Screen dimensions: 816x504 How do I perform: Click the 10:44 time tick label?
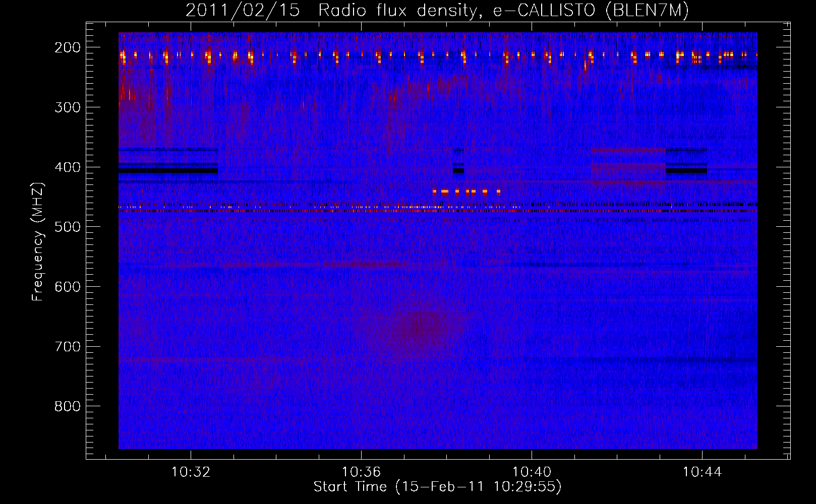point(702,472)
